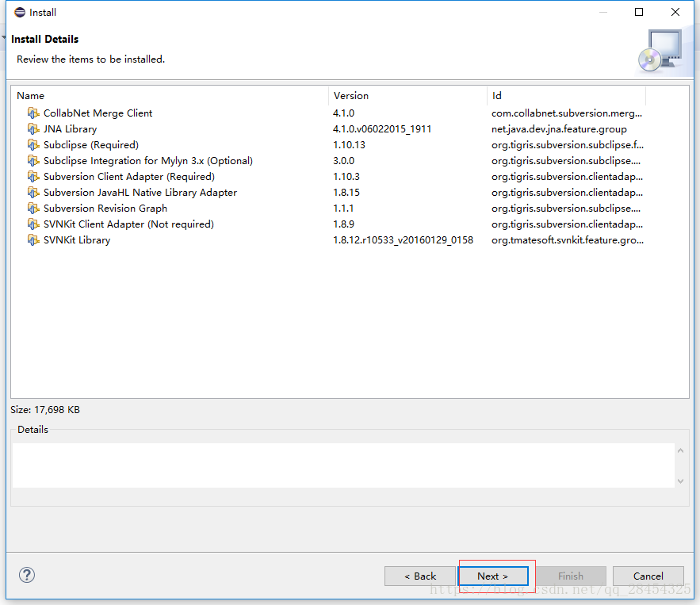This screenshot has width=700, height=605.
Task: Click inside the Details text area
Action: point(343,465)
